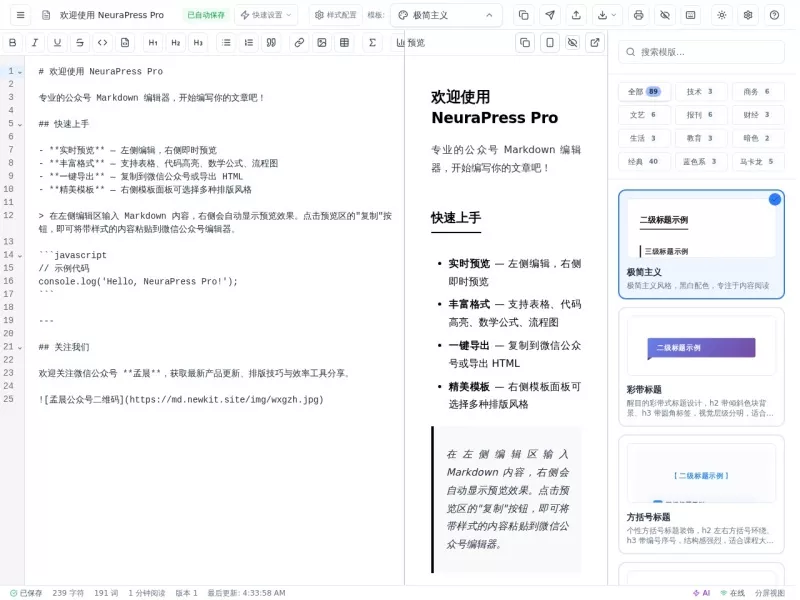This screenshot has width=800, height=600.
Task: Filter templates by 经典 40
Action: click(x=643, y=162)
